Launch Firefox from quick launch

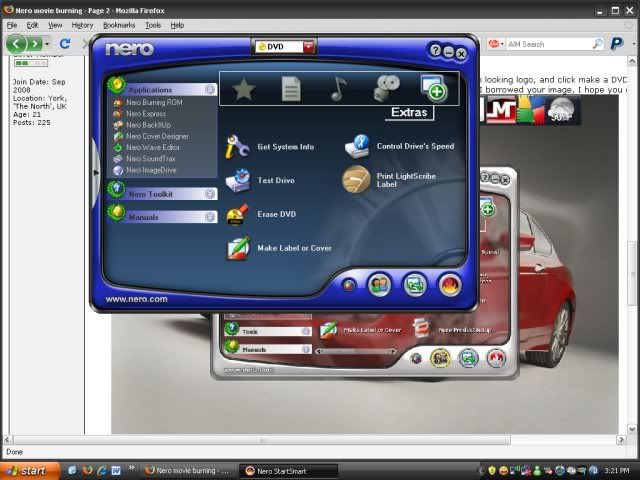click(x=87, y=471)
